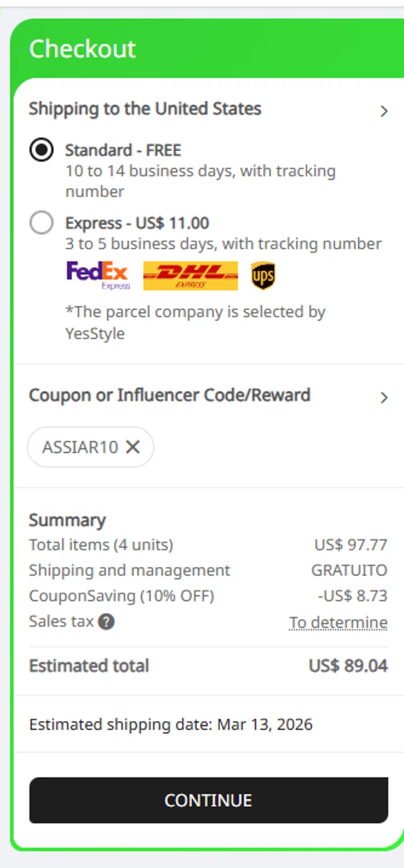Click the "To determine" sales tax link
Screen dimensions: 404x868
point(338,623)
